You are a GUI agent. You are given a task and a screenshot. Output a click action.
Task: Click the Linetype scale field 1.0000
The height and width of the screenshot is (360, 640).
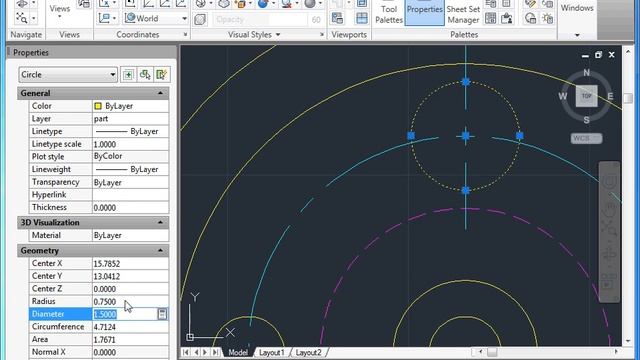coord(130,144)
